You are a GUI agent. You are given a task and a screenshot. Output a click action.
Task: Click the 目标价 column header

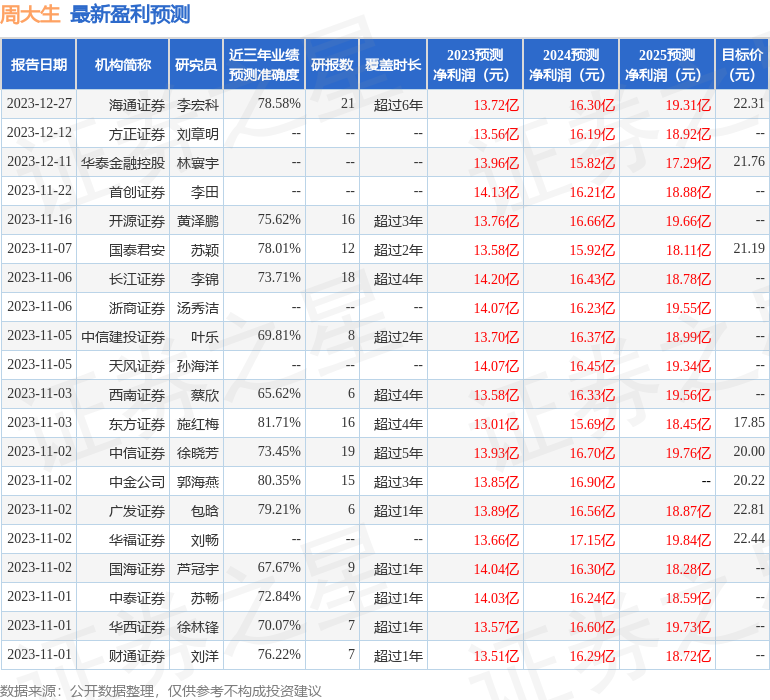pos(742,64)
